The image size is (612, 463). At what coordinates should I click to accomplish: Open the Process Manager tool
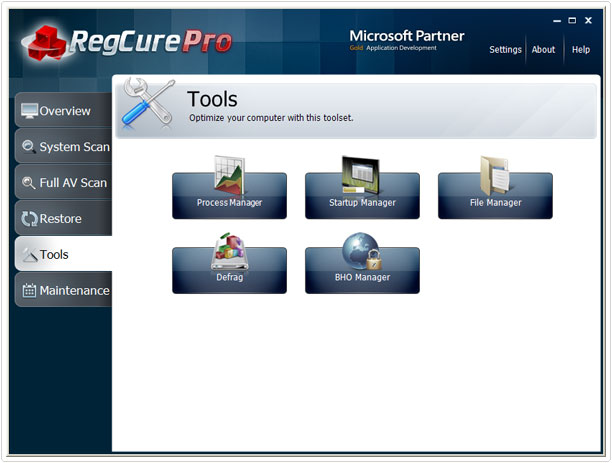point(229,196)
